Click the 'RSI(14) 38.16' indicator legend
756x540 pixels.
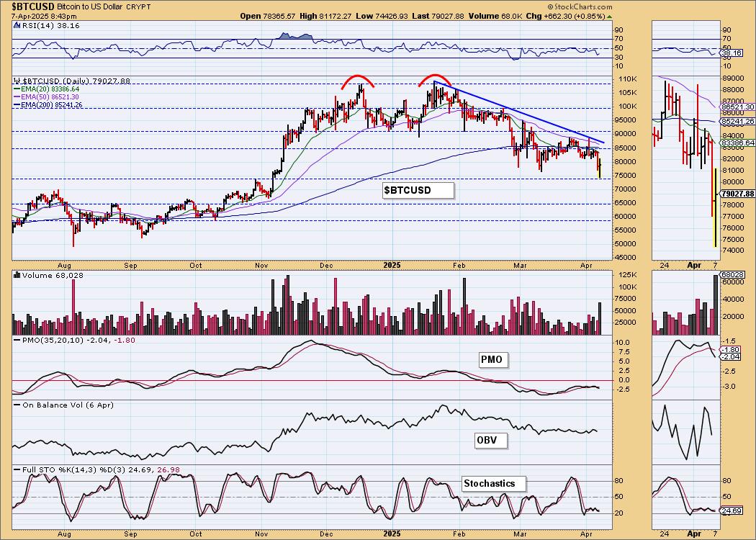50,25
